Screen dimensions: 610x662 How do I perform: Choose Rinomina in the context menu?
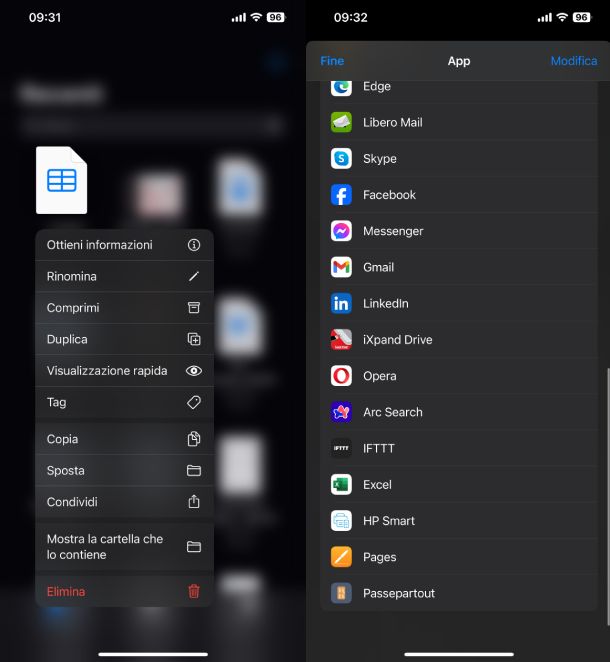pos(125,277)
